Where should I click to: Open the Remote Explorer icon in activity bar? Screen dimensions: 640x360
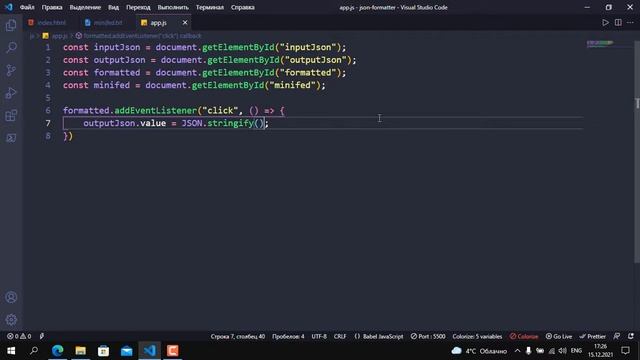coord(11,138)
